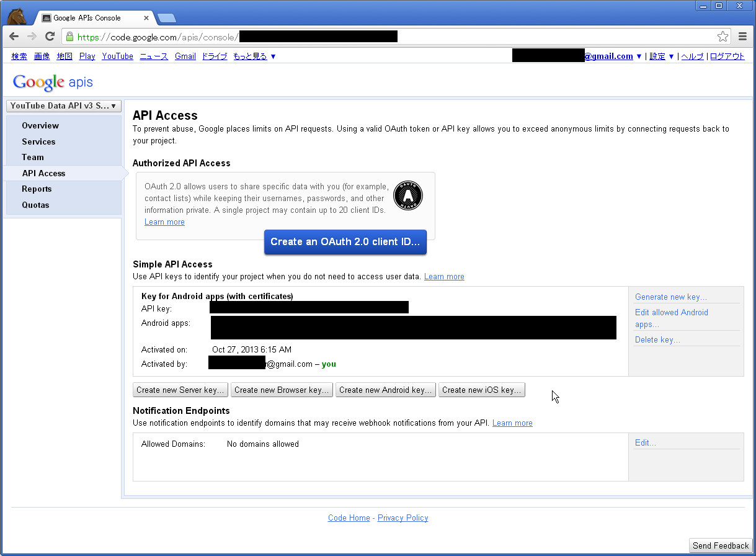Open Team in sidebar

(x=33, y=157)
